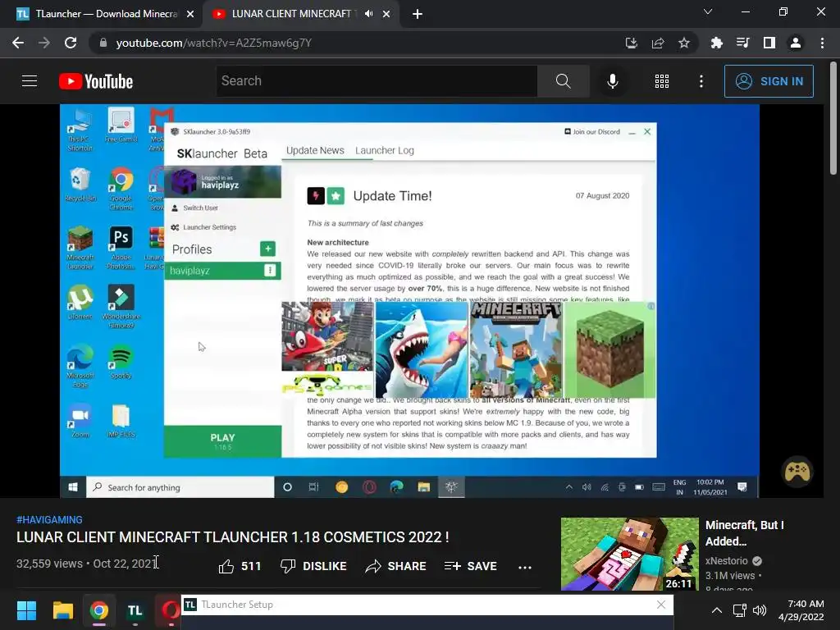The image size is (840, 630).
Task: Open the Minecraft, But I Added thumbnail
Action: point(629,554)
